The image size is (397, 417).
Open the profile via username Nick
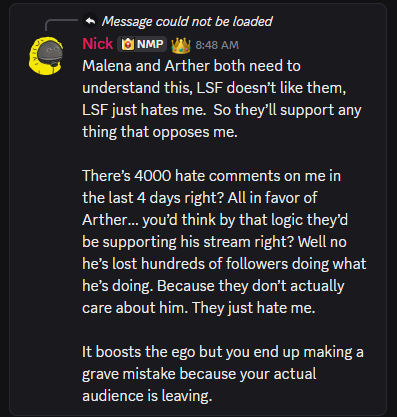(x=98, y=44)
